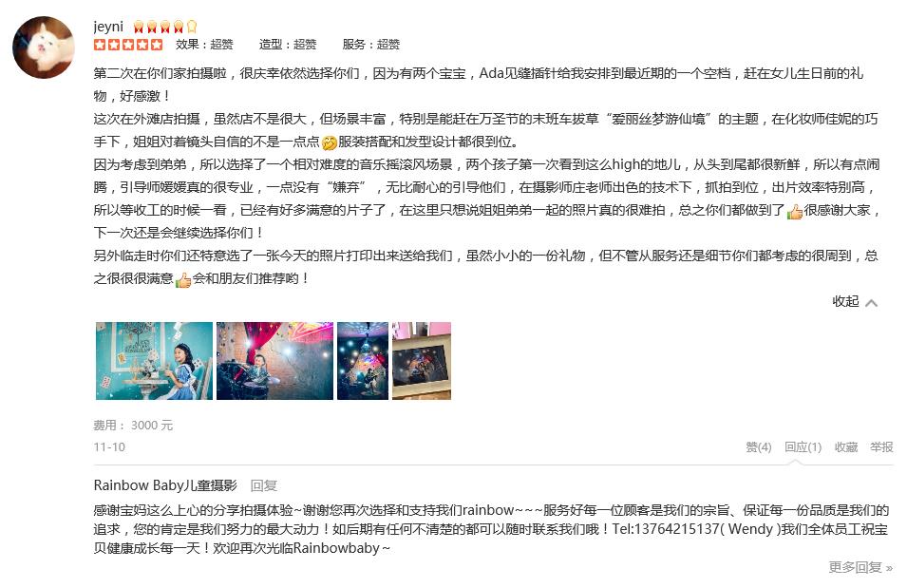Collapse review with the 收起 arrow
Screen dimensions: 907x588
855,301
